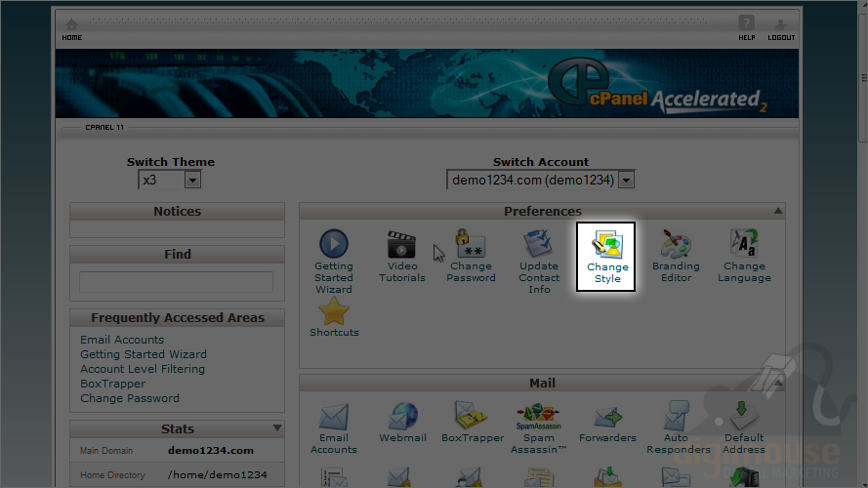
Task: Open the Switch Theme dropdown
Action: pyautogui.click(x=169, y=180)
